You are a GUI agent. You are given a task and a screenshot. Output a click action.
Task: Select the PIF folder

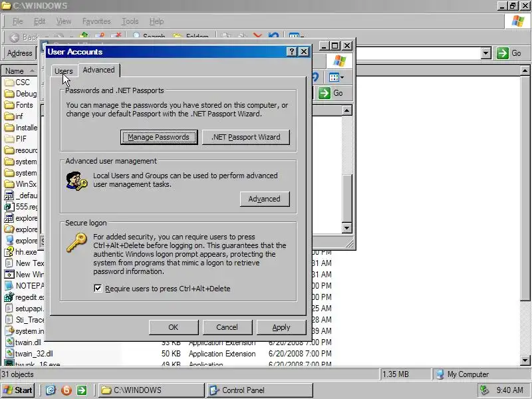tap(15, 139)
